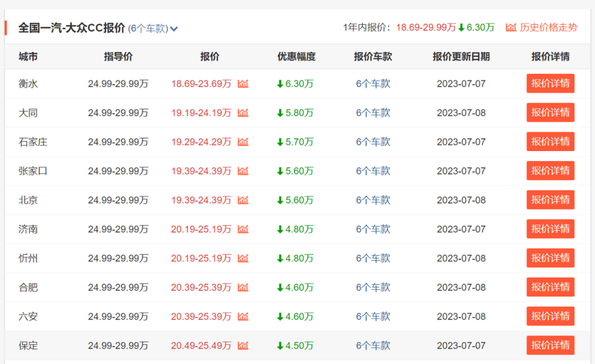
Task: Open price trend chart icon for 北京
Action: 243,200
